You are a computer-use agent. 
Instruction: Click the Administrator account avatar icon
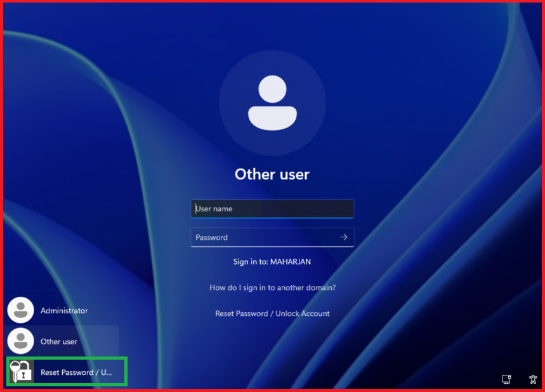click(x=20, y=310)
